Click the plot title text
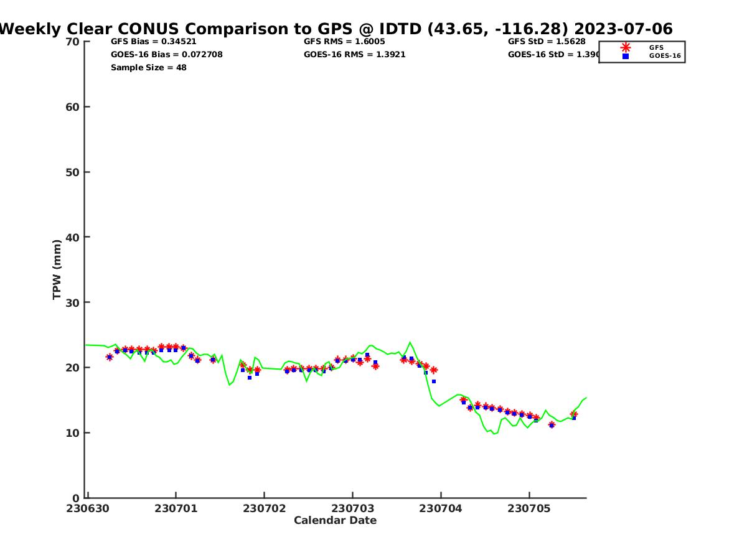 click(337, 29)
